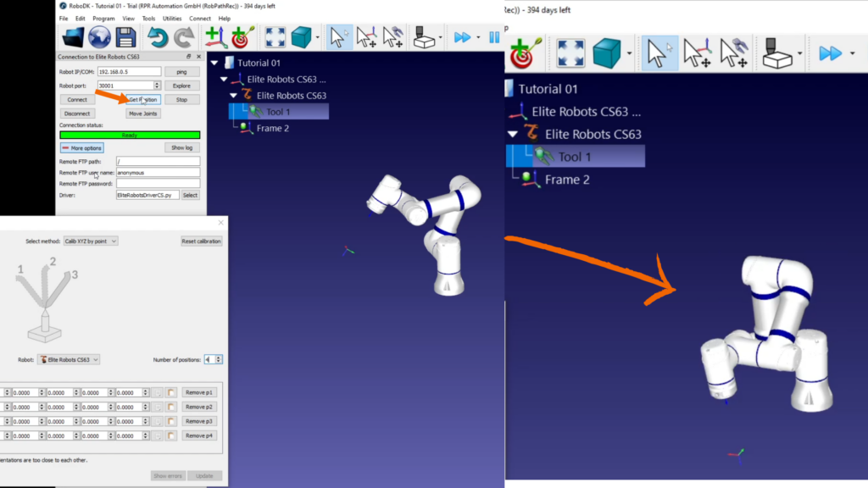Click the green Ready connection status bar
Viewport: 868px width, 488px height.
click(130, 135)
